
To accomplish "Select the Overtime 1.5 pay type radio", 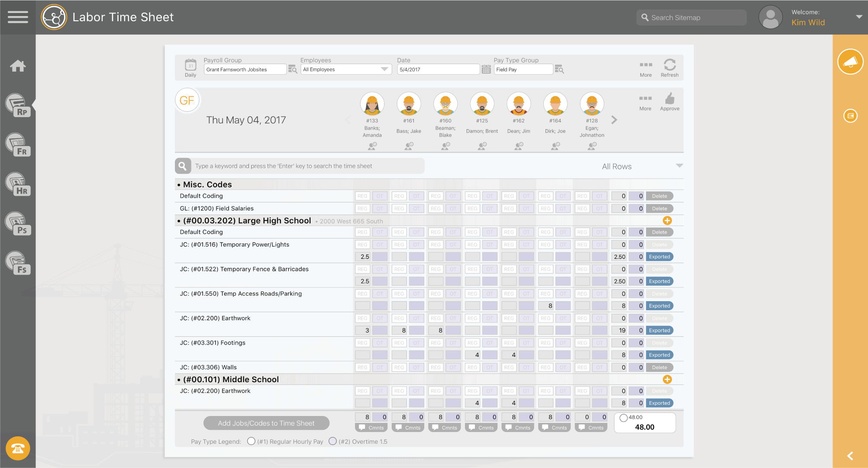I will (x=332, y=441).
